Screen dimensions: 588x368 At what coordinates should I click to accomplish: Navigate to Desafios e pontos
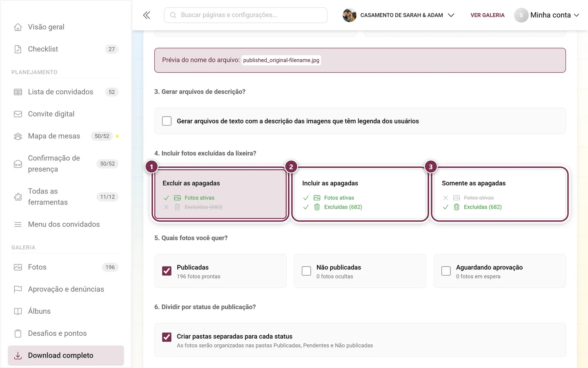pyautogui.click(x=66, y=334)
